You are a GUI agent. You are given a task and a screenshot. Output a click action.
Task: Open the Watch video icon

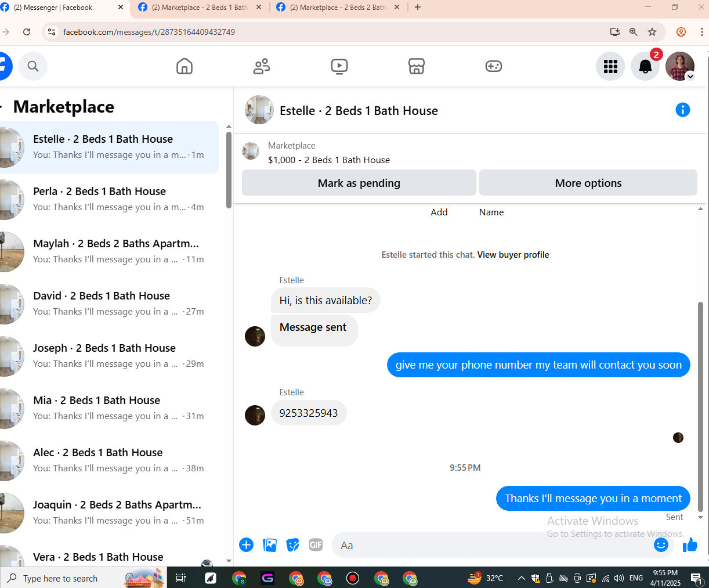pos(339,66)
